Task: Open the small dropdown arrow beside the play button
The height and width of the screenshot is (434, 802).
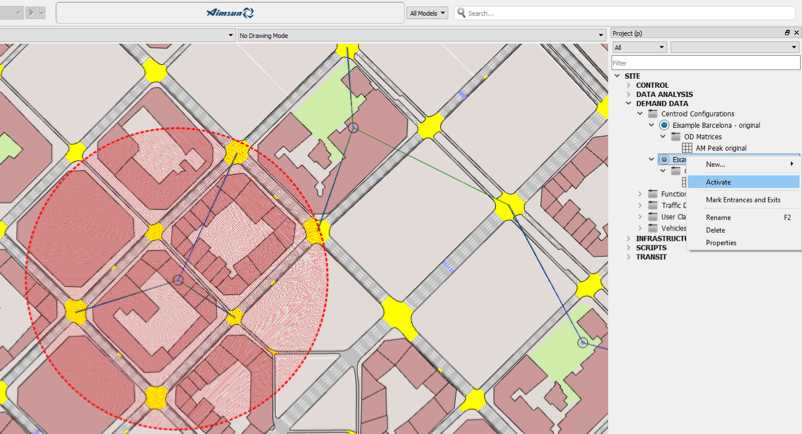Action: point(42,13)
